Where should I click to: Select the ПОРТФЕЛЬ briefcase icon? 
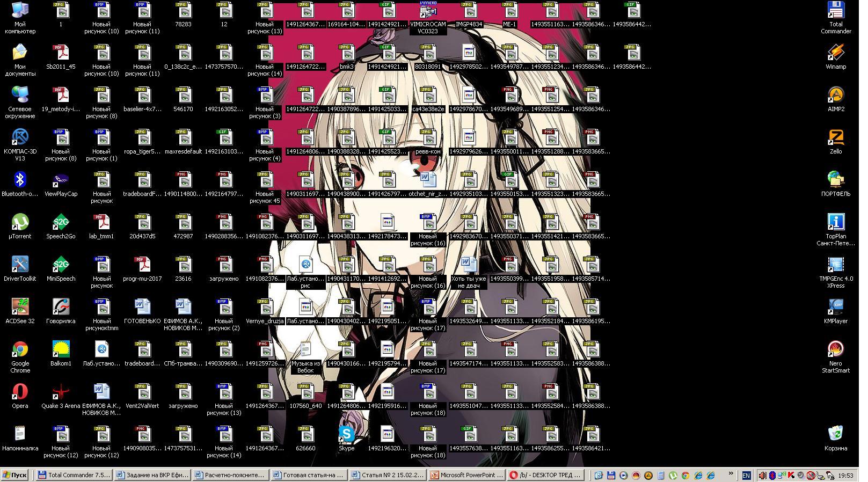pyautogui.click(x=836, y=184)
